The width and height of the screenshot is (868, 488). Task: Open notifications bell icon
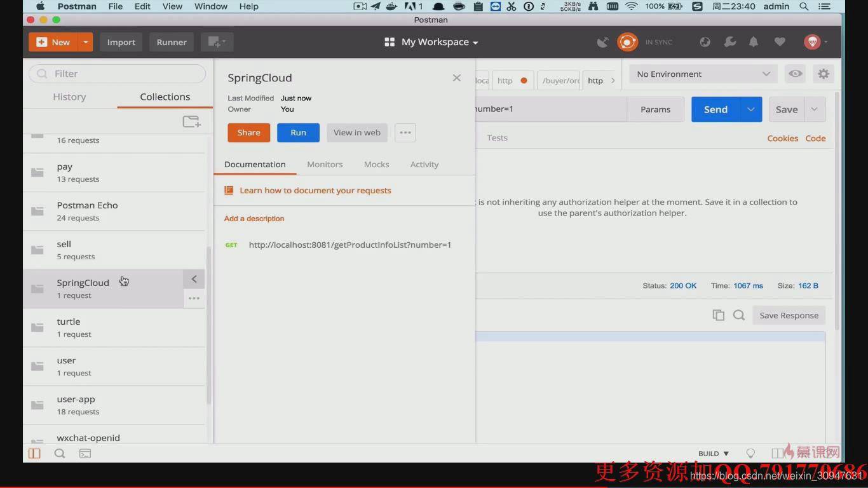point(754,42)
